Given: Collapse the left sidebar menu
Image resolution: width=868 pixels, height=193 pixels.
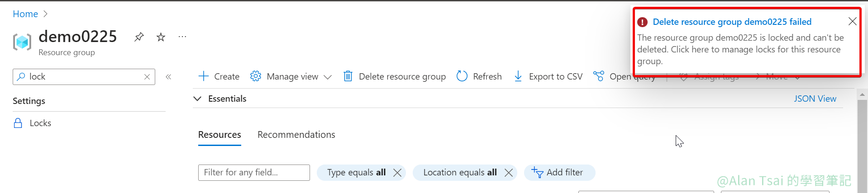Looking at the screenshot, I should 168,77.
